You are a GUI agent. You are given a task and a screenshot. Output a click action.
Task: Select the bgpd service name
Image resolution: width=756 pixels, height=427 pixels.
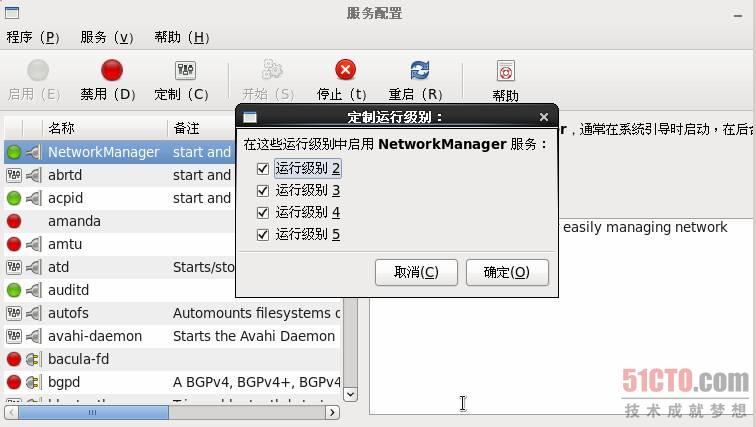pos(64,382)
